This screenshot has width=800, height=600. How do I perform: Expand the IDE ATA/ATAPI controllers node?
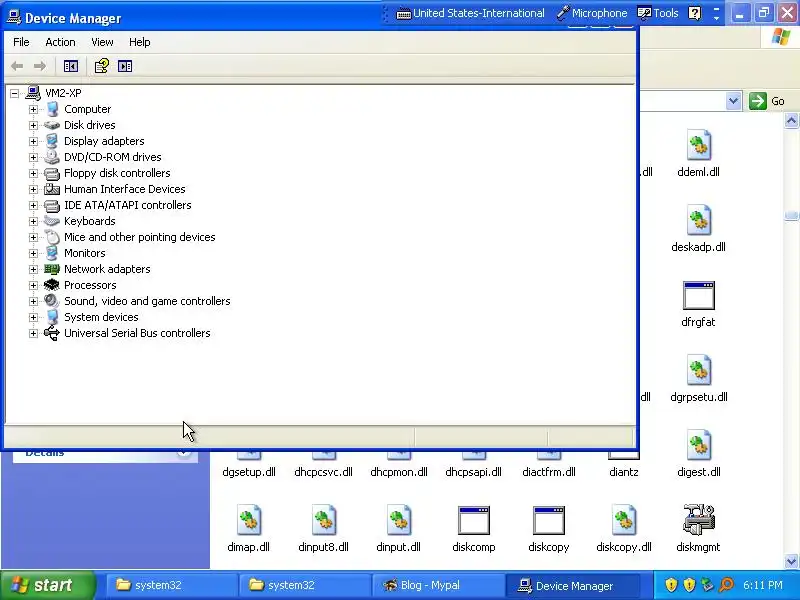33,206
